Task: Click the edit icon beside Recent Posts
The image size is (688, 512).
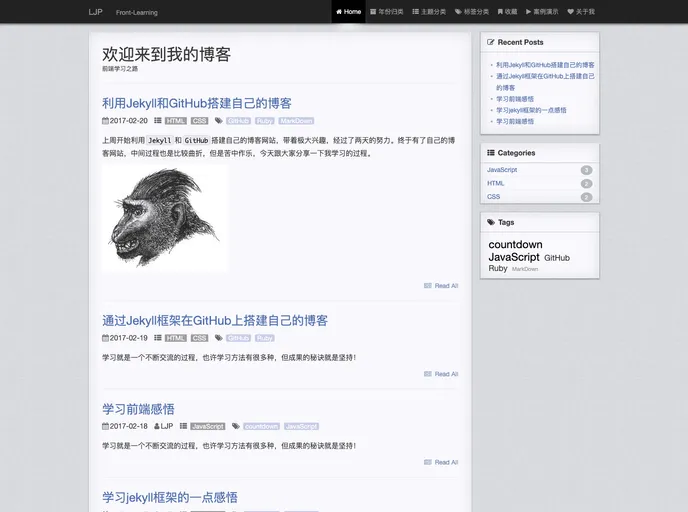Action: [490, 42]
